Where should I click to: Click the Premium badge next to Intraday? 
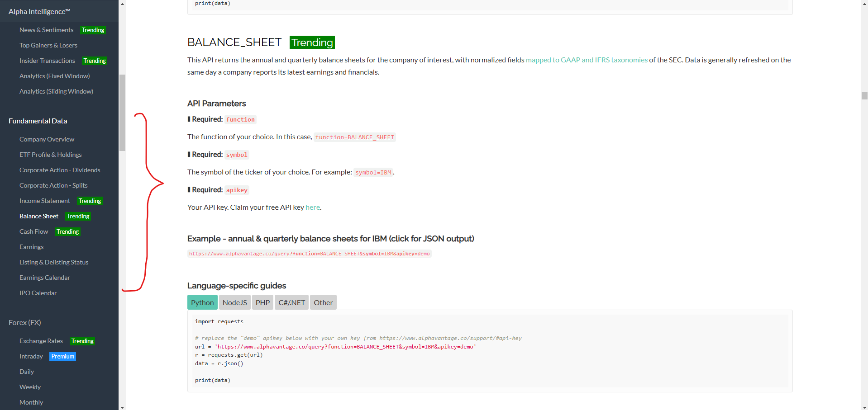point(62,357)
